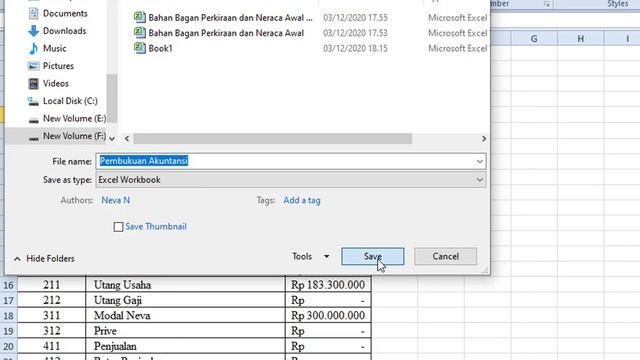The image size is (640, 360).
Task: Select New Volume (F:) drive
Action: (74, 136)
